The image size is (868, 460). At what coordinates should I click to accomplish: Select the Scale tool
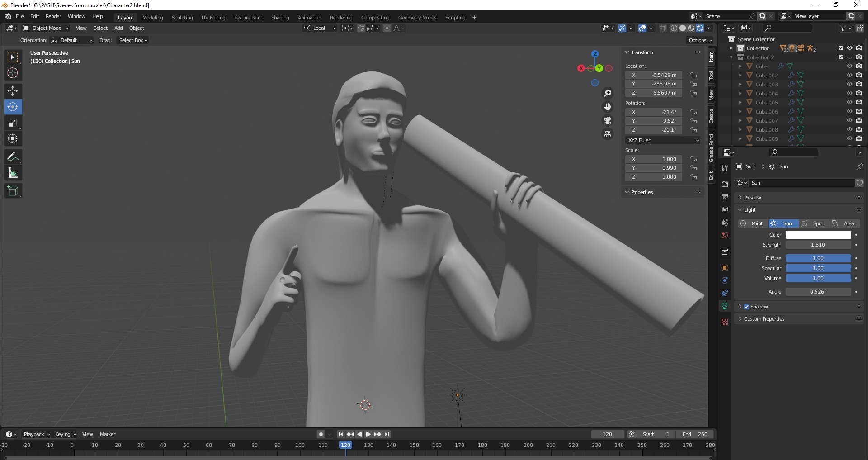click(13, 123)
